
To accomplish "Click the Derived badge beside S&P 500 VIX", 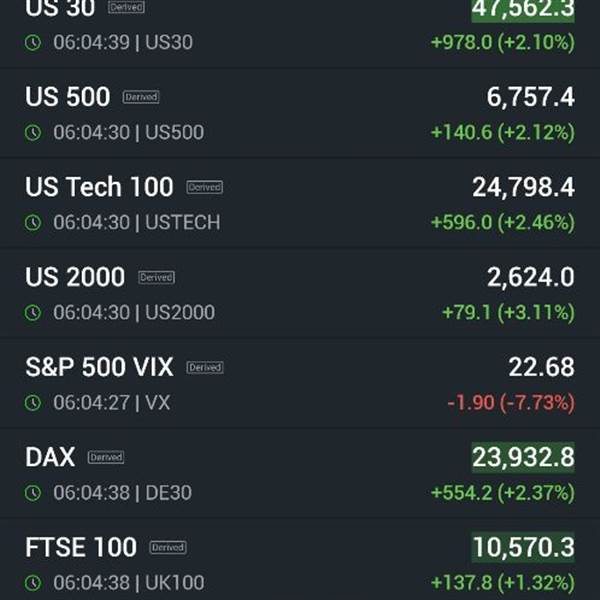I will click(x=205, y=367).
